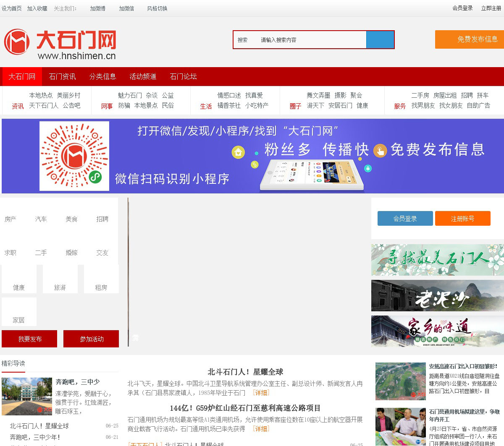Click the blue 会员登录 button
The height and width of the screenshot is (446, 504).
click(x=405, y=219)
